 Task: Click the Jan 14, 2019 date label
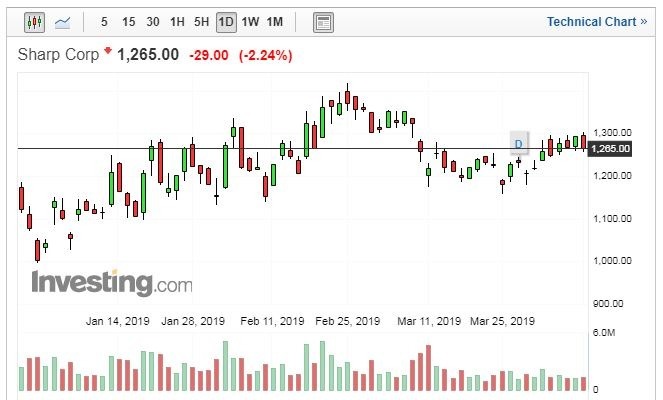coord(118,321)
